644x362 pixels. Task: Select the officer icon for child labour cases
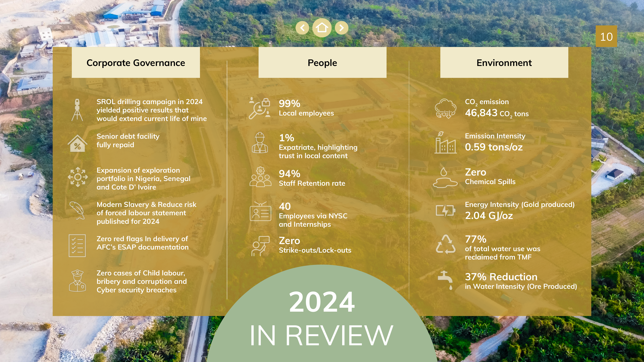pos(77,281)
